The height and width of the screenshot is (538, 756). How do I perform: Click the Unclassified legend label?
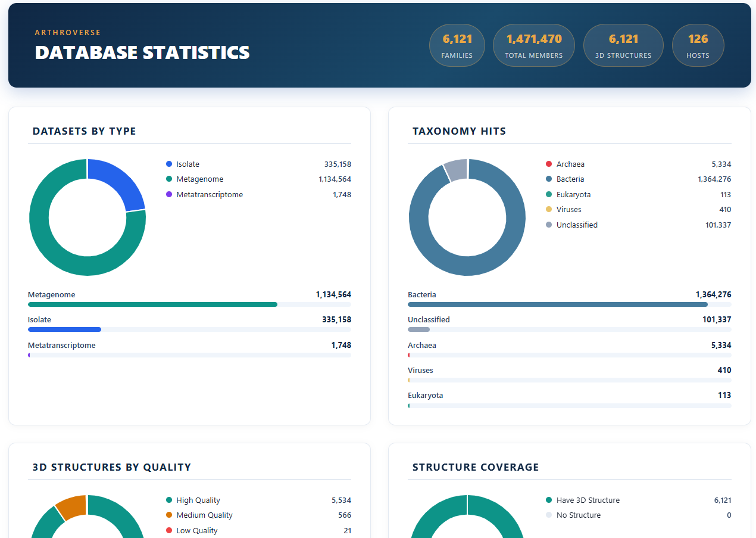(577, 225)
